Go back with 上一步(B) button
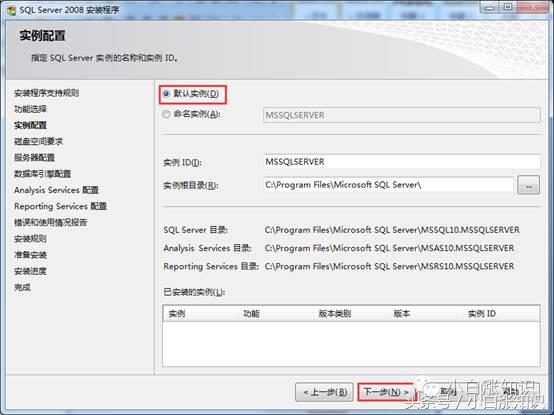554x415 pixels. (324, 392)
